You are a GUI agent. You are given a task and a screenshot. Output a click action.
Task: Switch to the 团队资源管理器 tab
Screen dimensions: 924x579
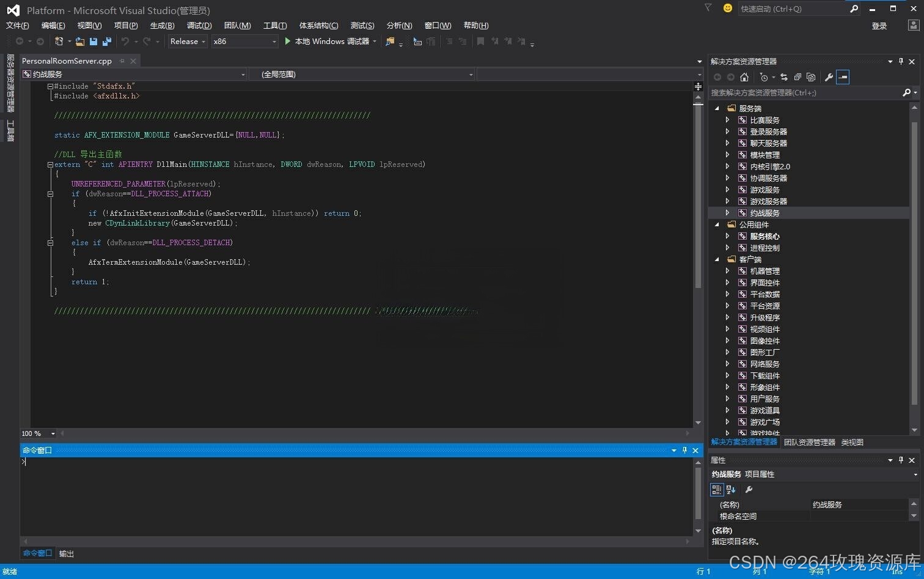pyautogui.click(x=809, y=442)
